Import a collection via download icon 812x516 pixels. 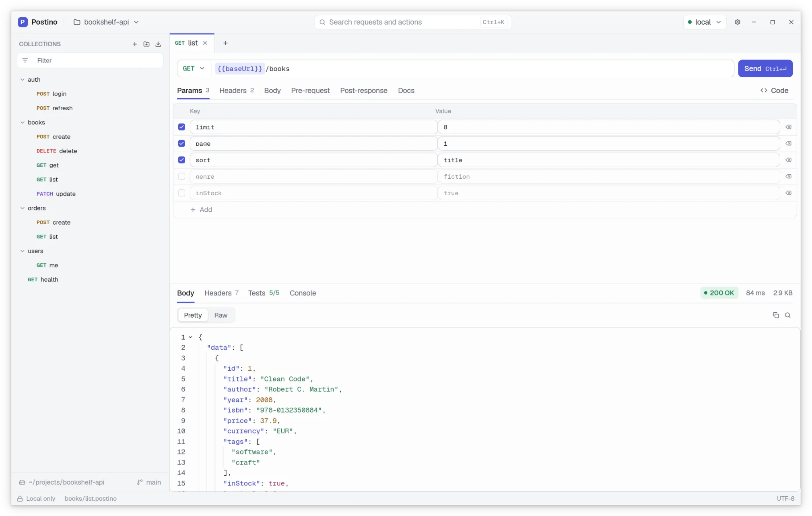coord(158,44)
